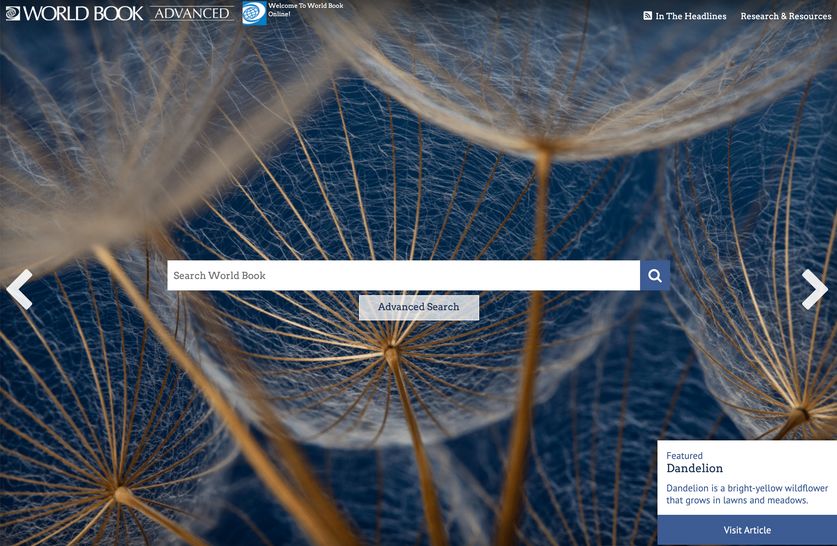Go to the previous featured image arrow
837x546 pixels.
click(20, 289)
